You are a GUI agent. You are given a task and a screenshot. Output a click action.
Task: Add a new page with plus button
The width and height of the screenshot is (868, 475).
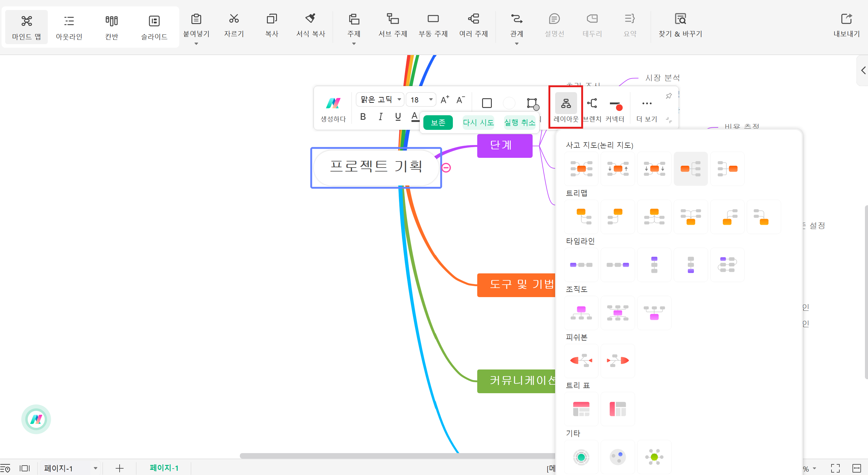(120, 468)
